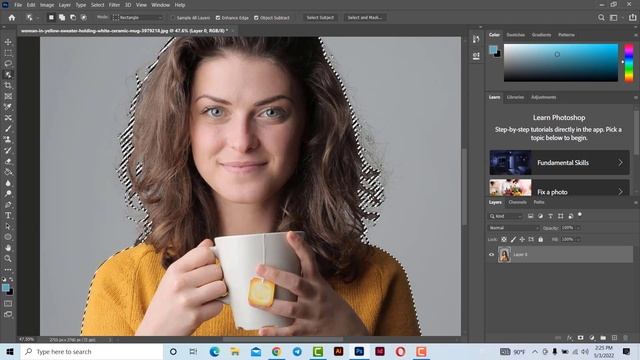The width and height of the screenshot is (640, 360).
Task: Click the Type here to search box
Action: tap(92, 351)
